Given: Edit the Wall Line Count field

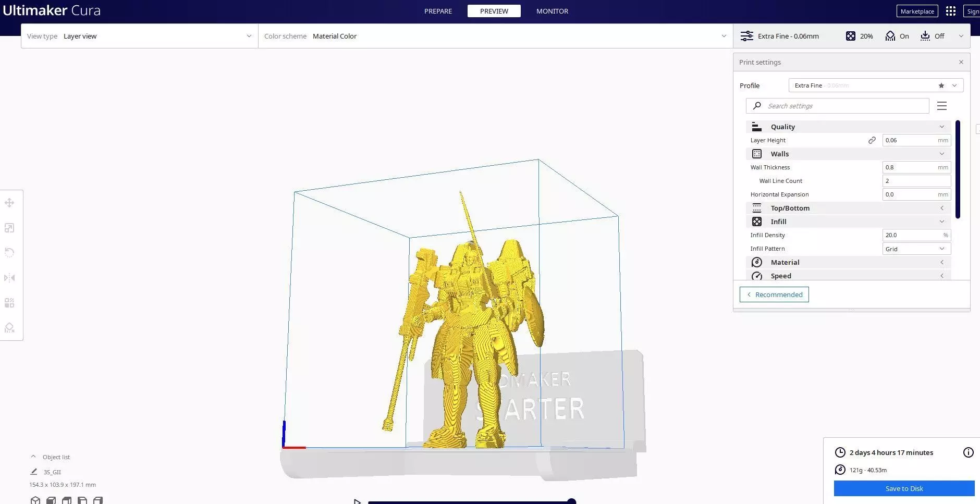Looking at the screenshot, I should pos(916,181).
